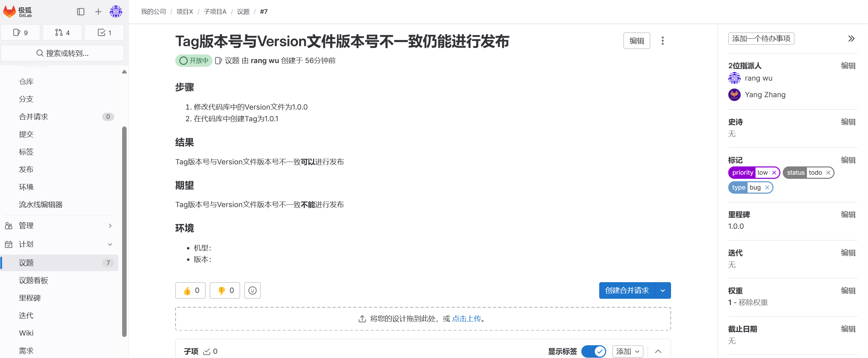Expand the 管理 sidebar section
The width and height of the screenshot is (868, 358).
coord(59,226)
